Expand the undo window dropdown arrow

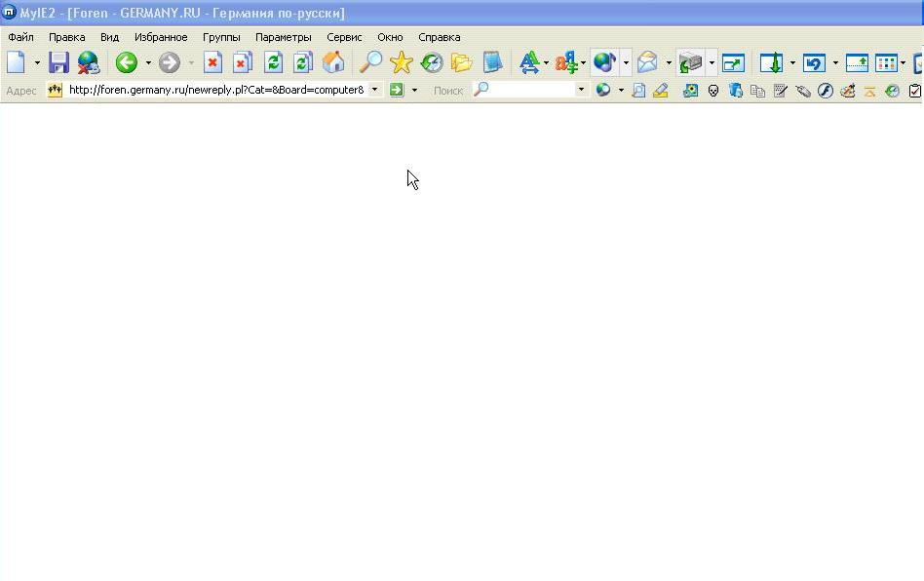835,62
